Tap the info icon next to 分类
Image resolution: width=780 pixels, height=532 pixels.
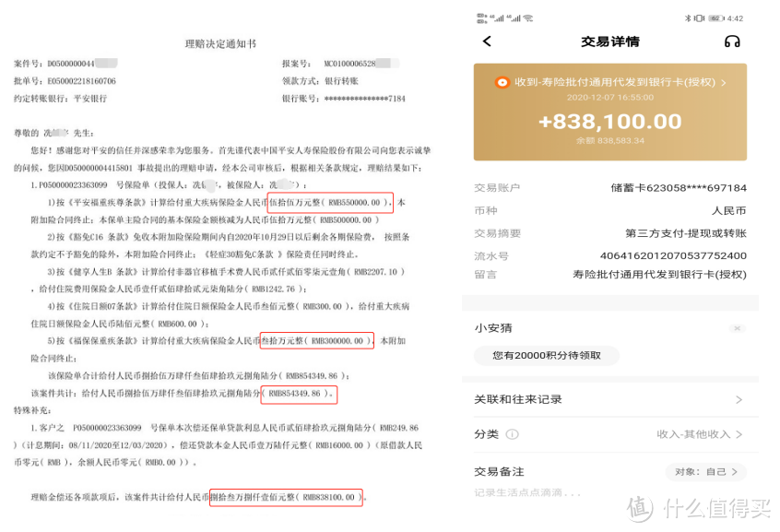pos(512,434)
